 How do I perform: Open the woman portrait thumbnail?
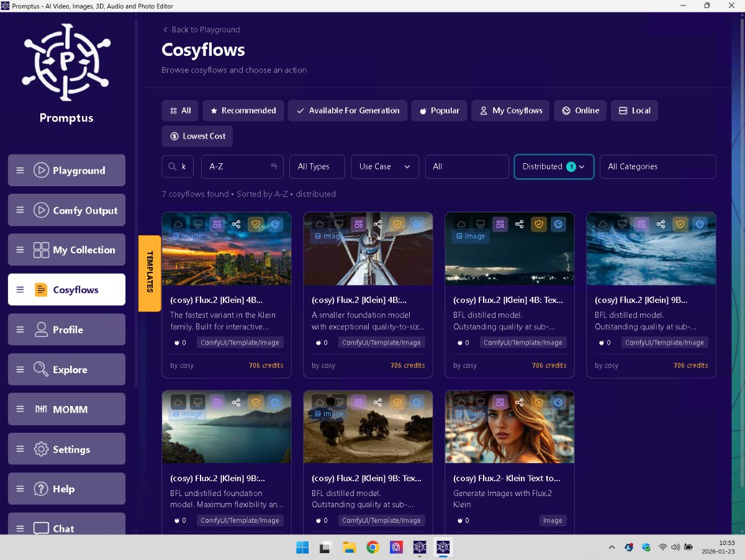pyautogui.click(x=510, y=427)
